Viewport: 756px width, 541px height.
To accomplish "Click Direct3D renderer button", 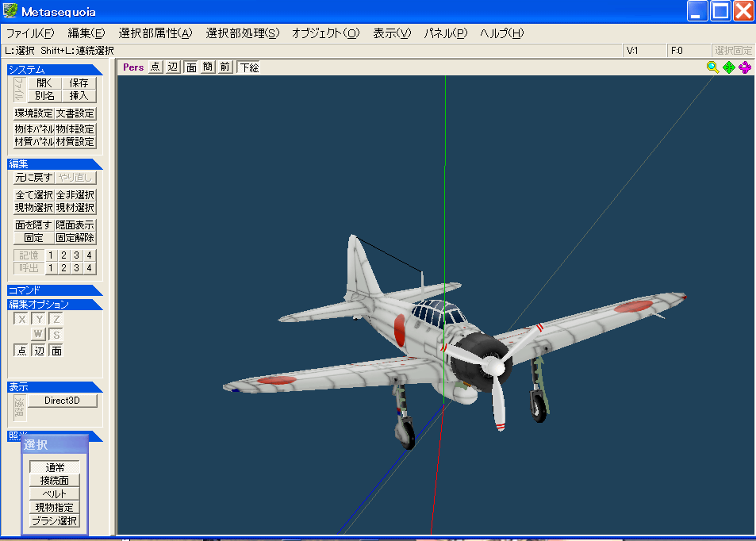I will coord(62,401).
